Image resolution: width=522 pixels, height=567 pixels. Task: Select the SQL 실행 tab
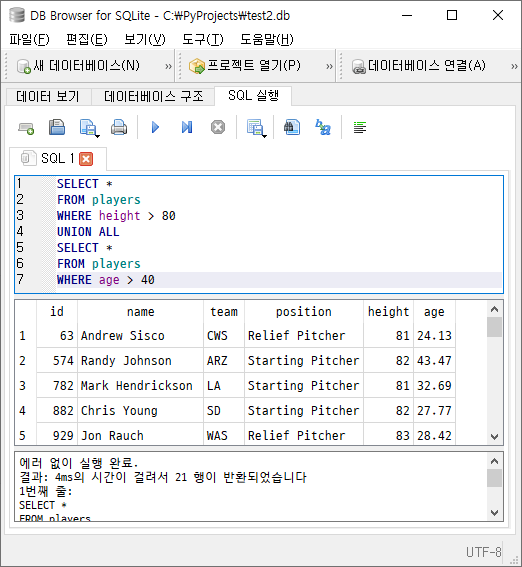(x=253, y=96)
